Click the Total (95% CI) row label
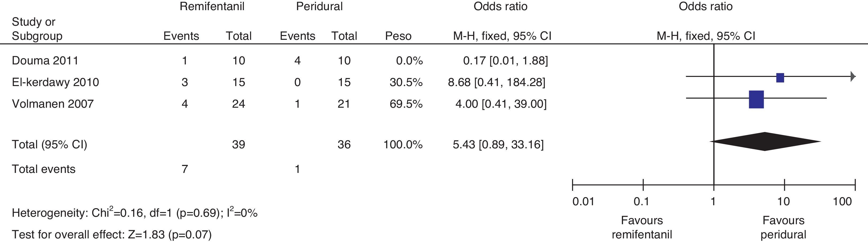Image resolution: width=868 pixels, height=244 pixels. [x=49, y=145]
